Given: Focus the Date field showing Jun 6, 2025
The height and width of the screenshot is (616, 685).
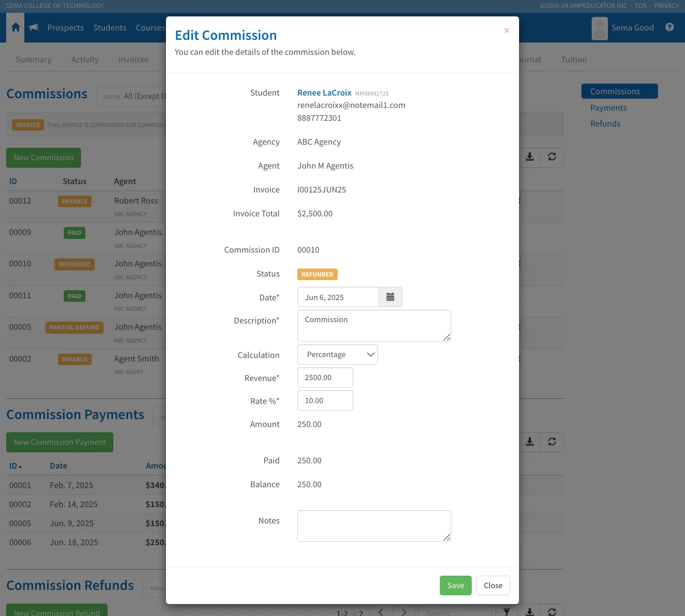Looking at the screenshot, I should [x=338, y=297].
